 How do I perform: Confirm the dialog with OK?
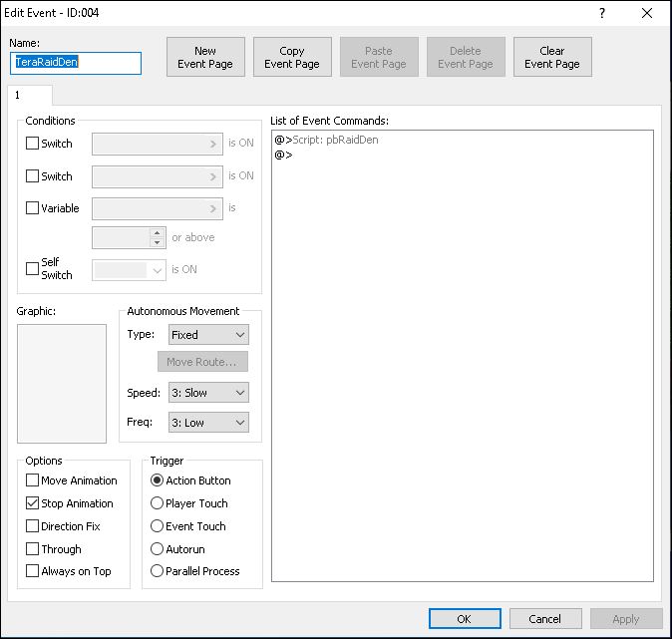point(465,619)
